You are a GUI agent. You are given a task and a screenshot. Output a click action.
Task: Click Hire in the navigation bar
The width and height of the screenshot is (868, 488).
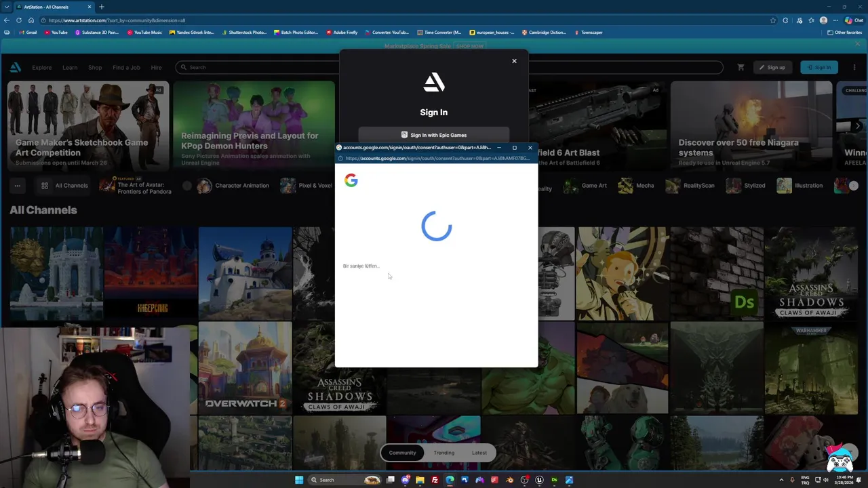[x=156, y=67]
